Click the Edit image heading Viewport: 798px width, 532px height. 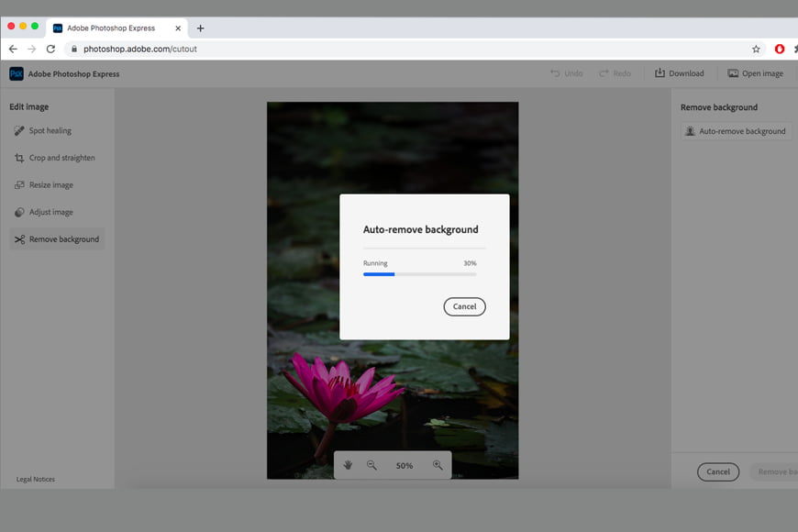tap(29, 107)
